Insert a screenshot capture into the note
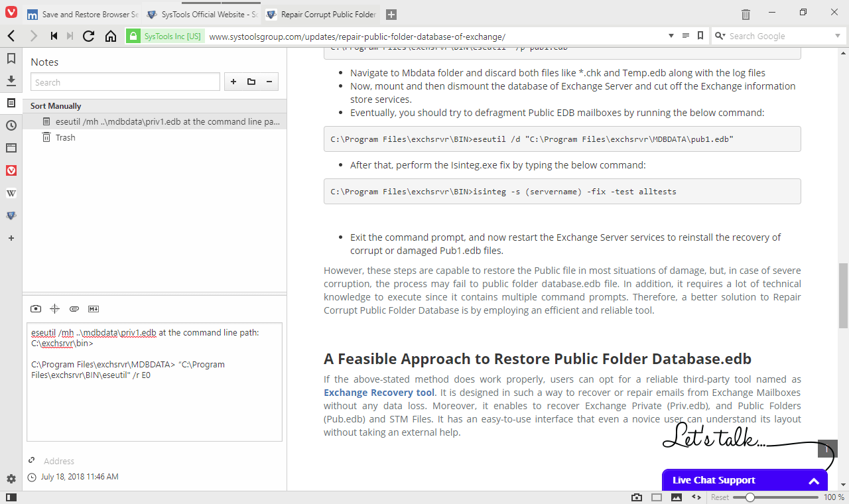 [36, 308]
